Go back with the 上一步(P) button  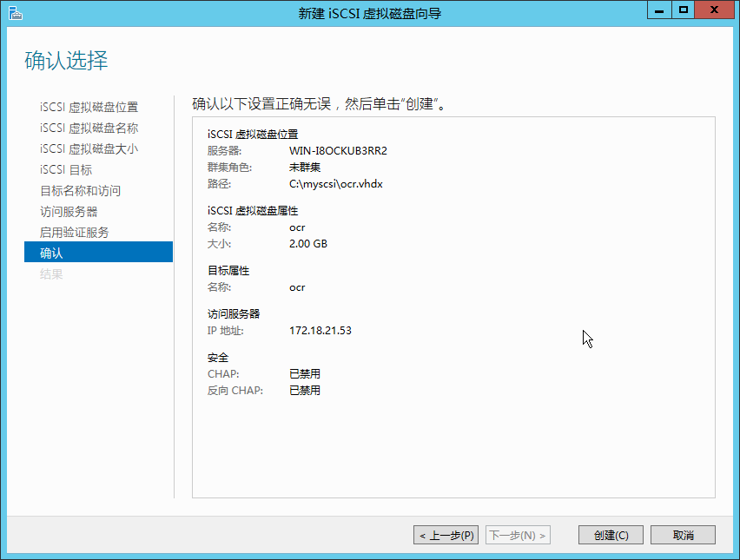446,535
